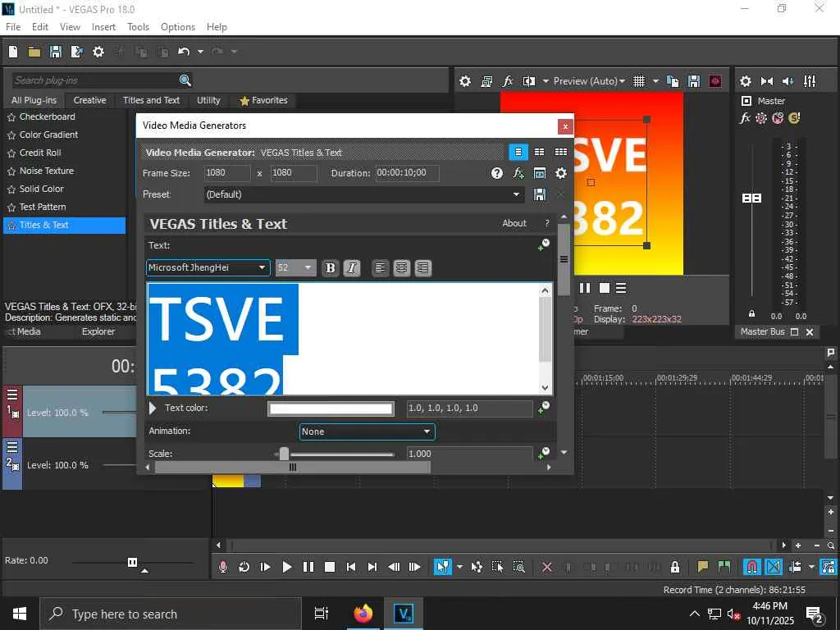Click the Text color white swatch
The height and width of the screenshot is (630, 840).
click(331, 409)
